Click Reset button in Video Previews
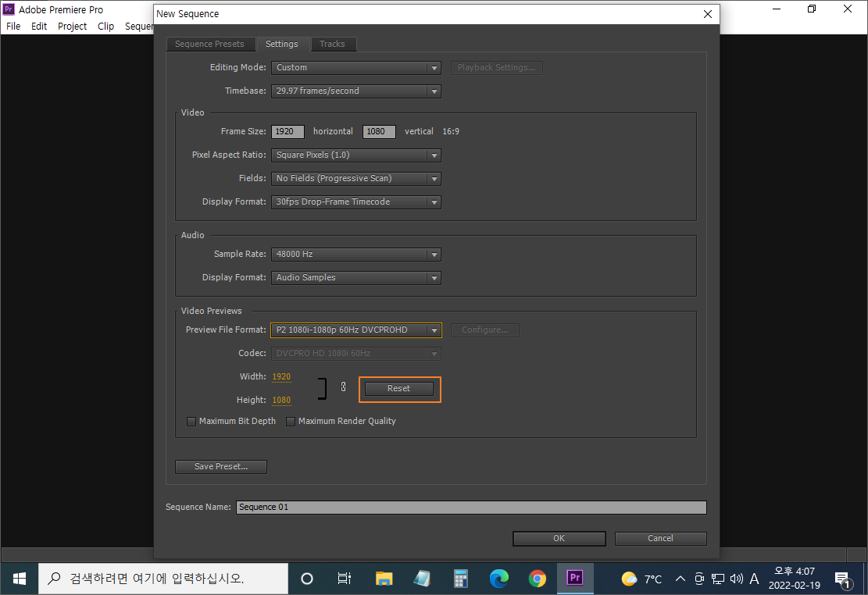The image size is (868, 595). pos(398,389)
